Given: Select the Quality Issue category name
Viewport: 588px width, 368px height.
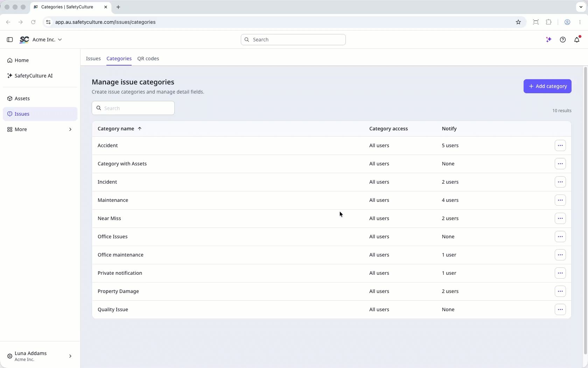Looking at the screenshot, I should click(x=113, y=309).
